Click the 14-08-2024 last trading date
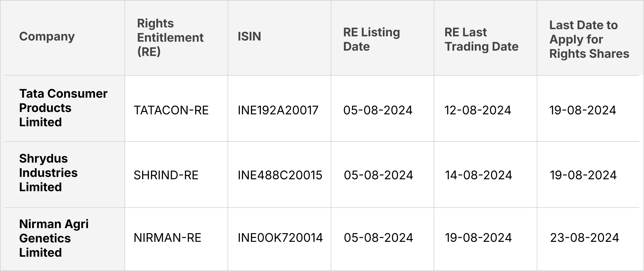644x271 pixels. point(478,175)
